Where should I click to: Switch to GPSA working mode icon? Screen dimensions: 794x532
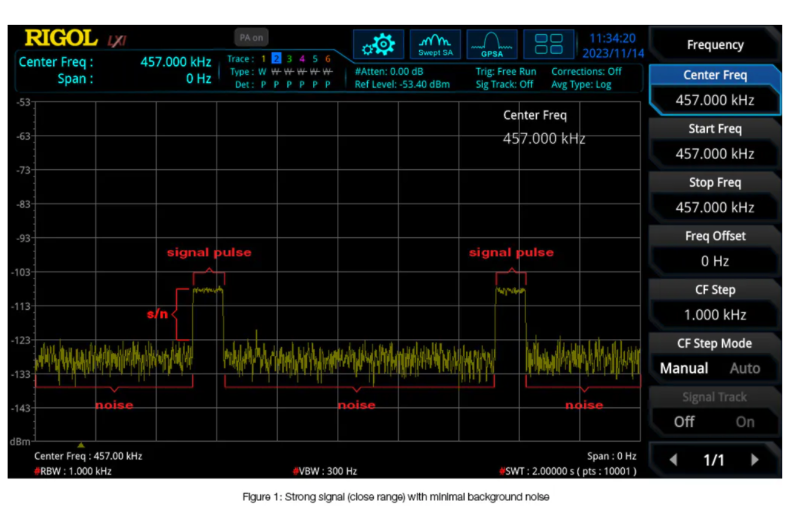click(492, 45)
